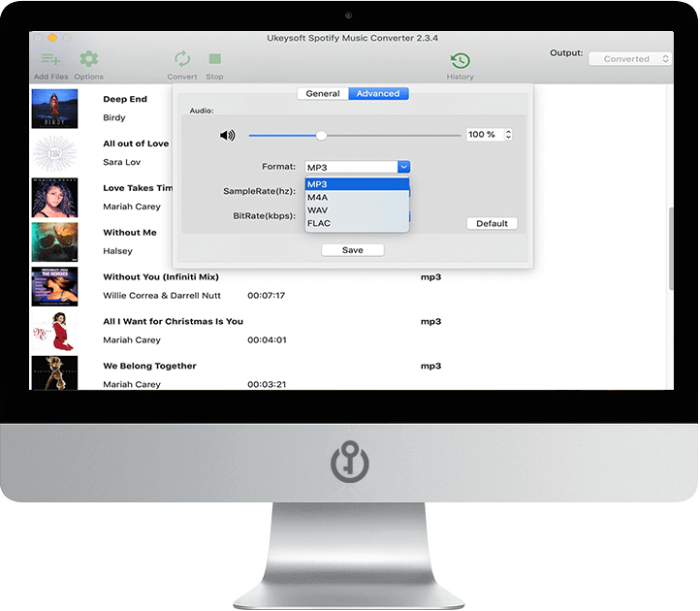Screen dimensions: 700x611
Task: Select We Belong Together title
Action: click(150, 367)
